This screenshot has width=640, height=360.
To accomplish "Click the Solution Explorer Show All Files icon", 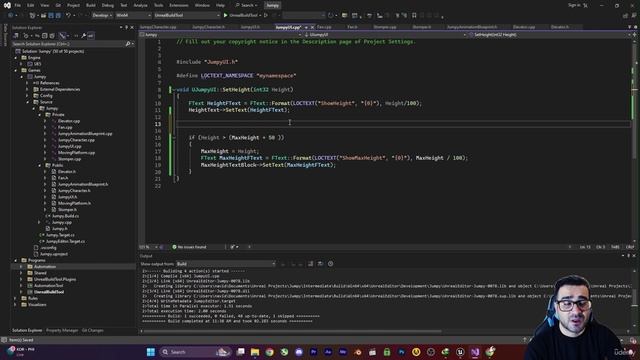I will click(52, 36).
